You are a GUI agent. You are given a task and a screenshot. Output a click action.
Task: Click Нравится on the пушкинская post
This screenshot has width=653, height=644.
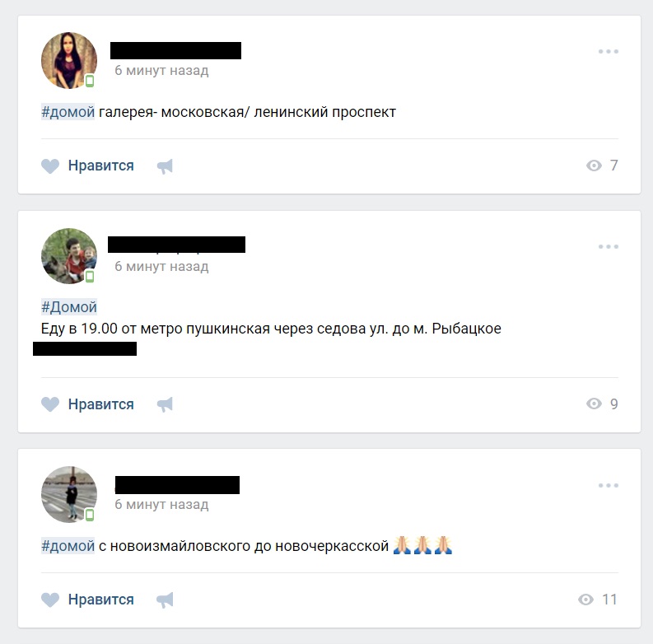click(100, 404)
